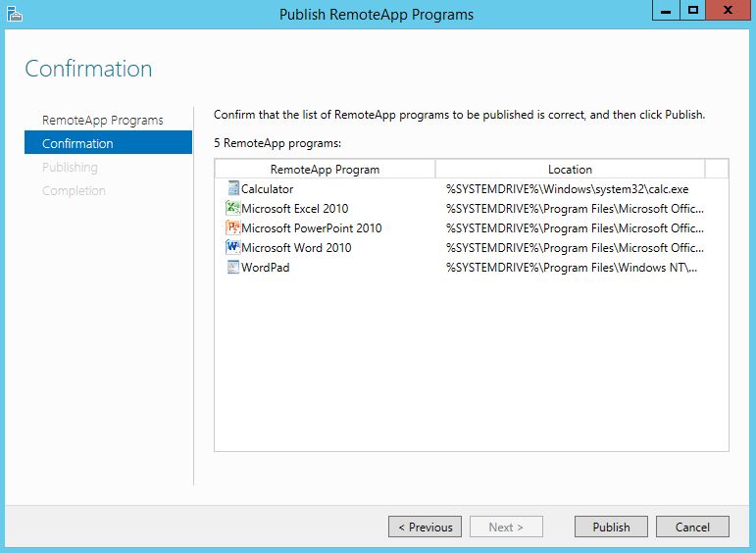The width and height of the screenshot is (756, 553).
Task: Select the Microsoft Word 2010 list entry
Action: click(x=295, y=248)
